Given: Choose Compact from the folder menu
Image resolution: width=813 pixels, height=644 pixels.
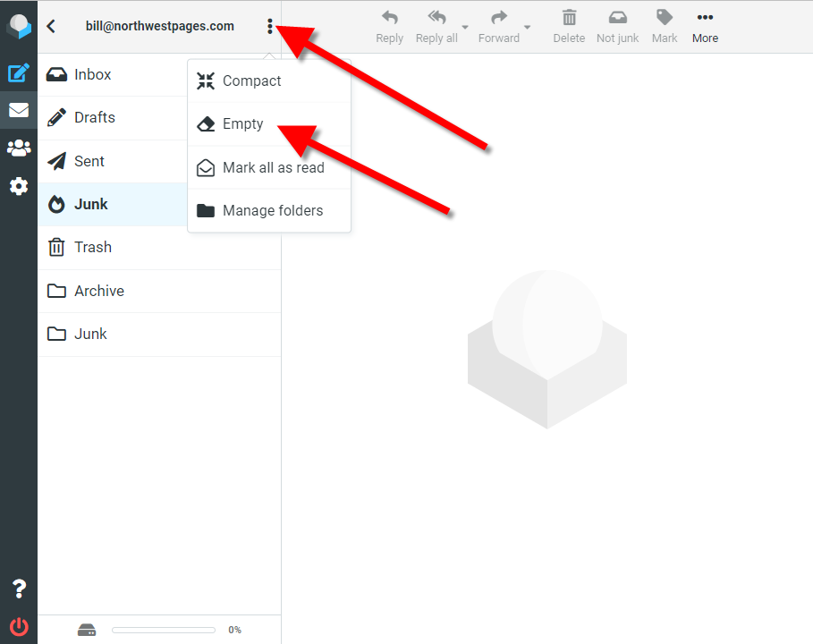Looking at the screenshot, I should (269, 80).
